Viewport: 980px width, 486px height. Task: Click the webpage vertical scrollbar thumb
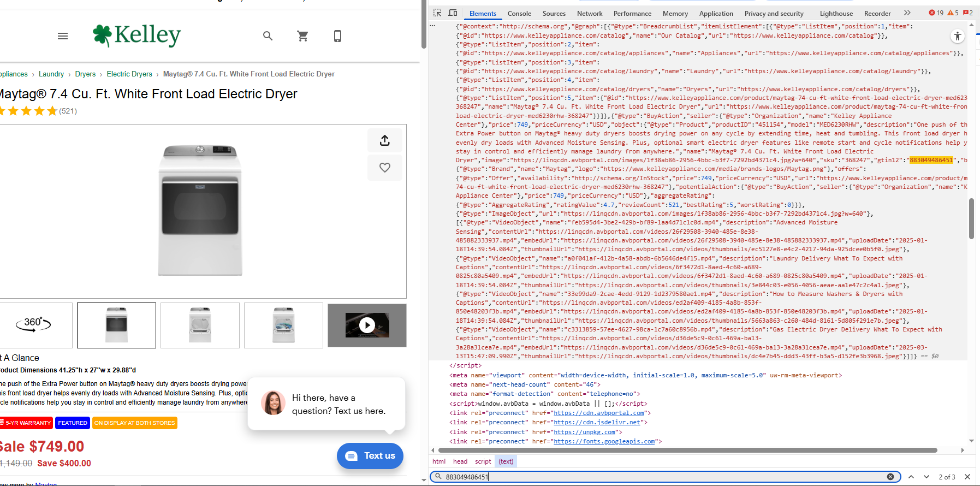[424, 25]
